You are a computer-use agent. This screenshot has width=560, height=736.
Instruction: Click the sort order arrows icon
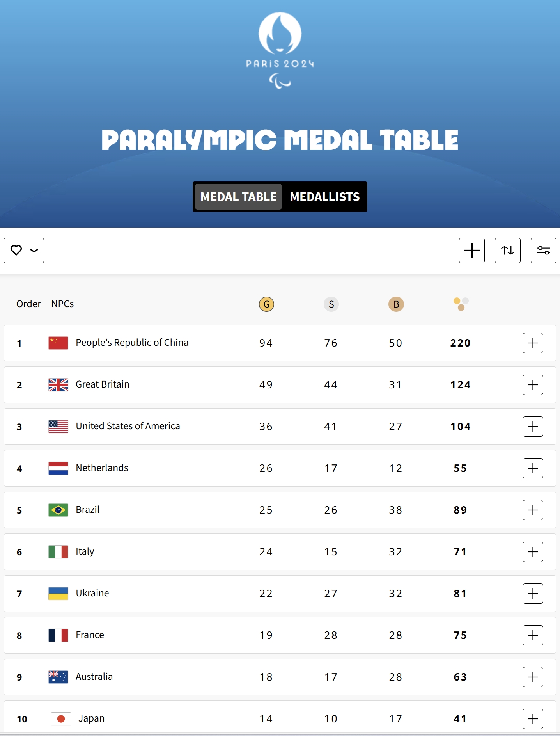pos(508,251)
